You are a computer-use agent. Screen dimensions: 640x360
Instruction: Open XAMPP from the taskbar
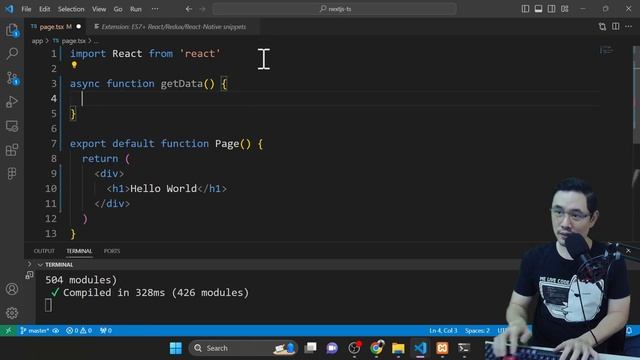pyautogui.click(x=442, y=348)
